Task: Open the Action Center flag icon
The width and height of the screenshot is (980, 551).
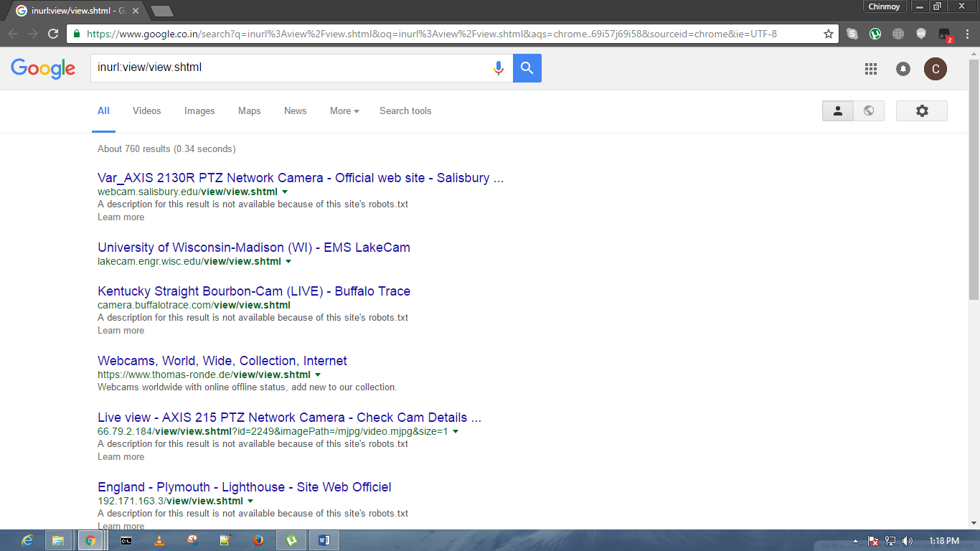Action: pyautogui.click(x=873, y=541)
